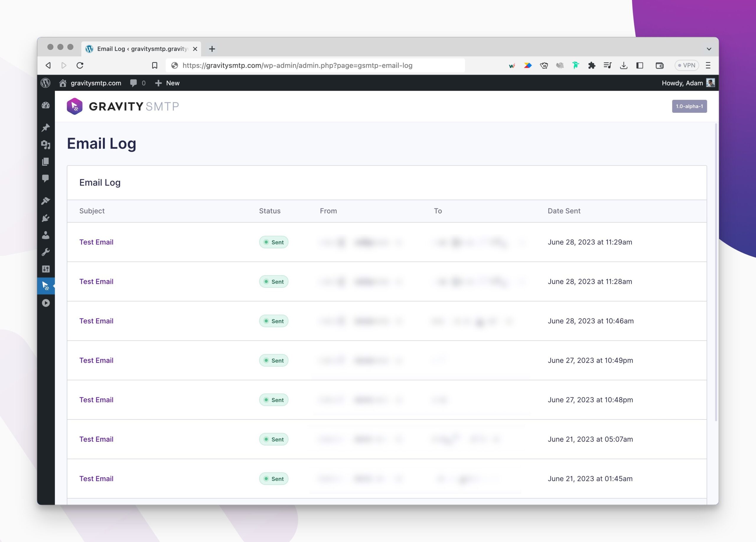This screenshot has height=542, width=756.
Task: Open the WordPress logo menu
Action: [x=45, y=83]
